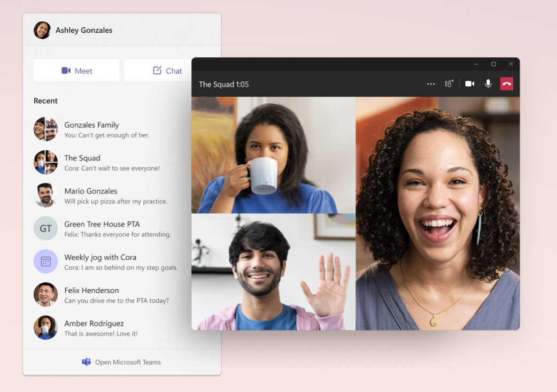
Task: Click Amber Rodriguez avatar photo
Action: coord(45,327)
